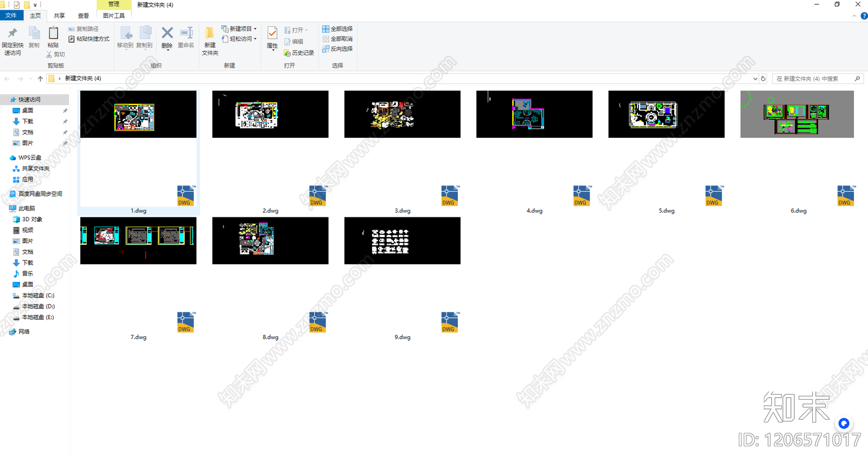Click the Paste (粘贴) ribbon icon
868x461 pixels.
click(53, 34)
